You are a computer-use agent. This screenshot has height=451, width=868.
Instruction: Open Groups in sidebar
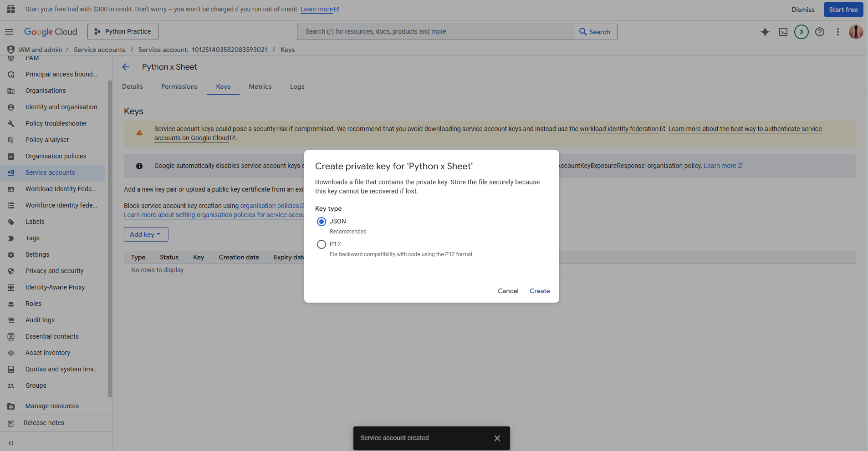click(x=52, y=385)
